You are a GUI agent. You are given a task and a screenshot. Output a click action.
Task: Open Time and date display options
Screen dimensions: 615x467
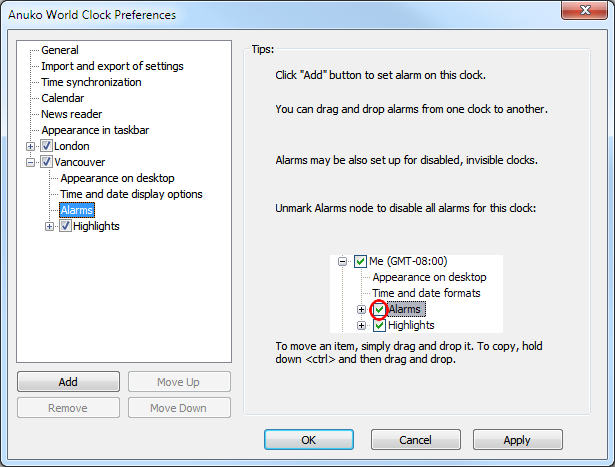[x=131, y=194]
